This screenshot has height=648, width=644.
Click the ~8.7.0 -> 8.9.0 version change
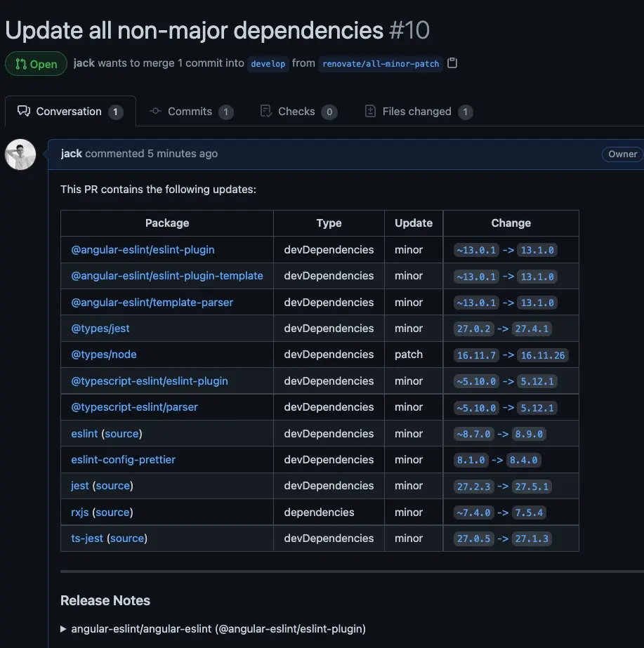pyautogui.click(x=500, y=434)
